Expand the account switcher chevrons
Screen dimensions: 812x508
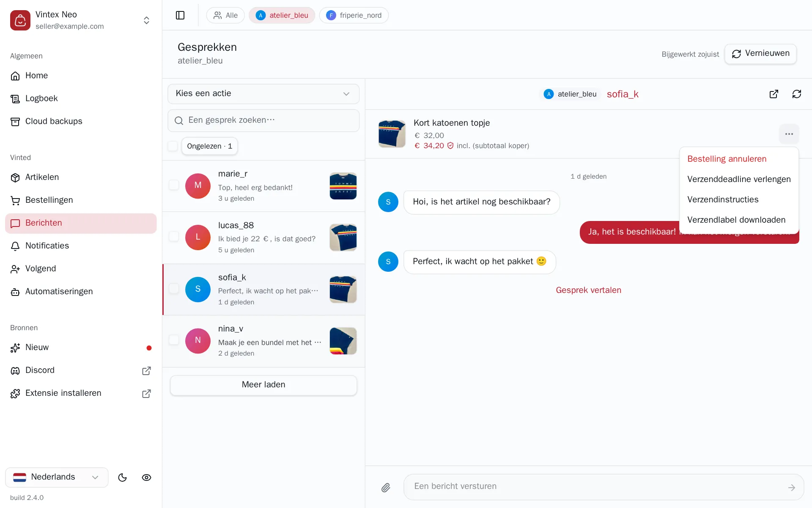[x=146, y=20]
